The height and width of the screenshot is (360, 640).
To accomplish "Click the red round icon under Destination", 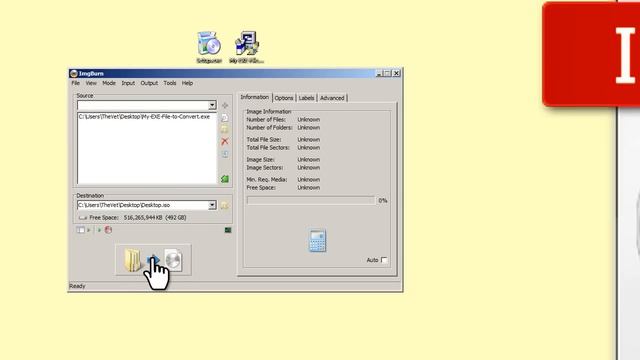I will pos(108,230).
